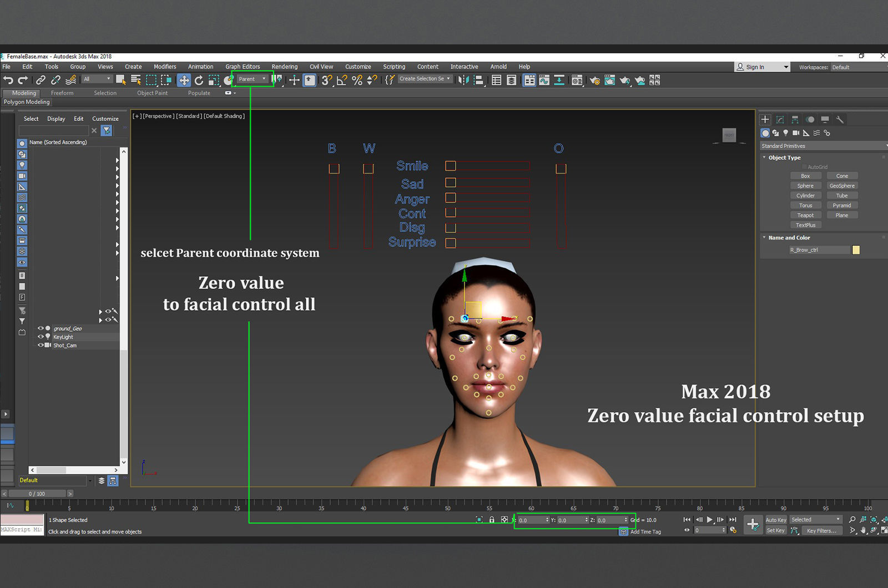Toggle Window/Crossing selection icon
Viewport: 888px width, 588px height.
[x=166, y=80]
